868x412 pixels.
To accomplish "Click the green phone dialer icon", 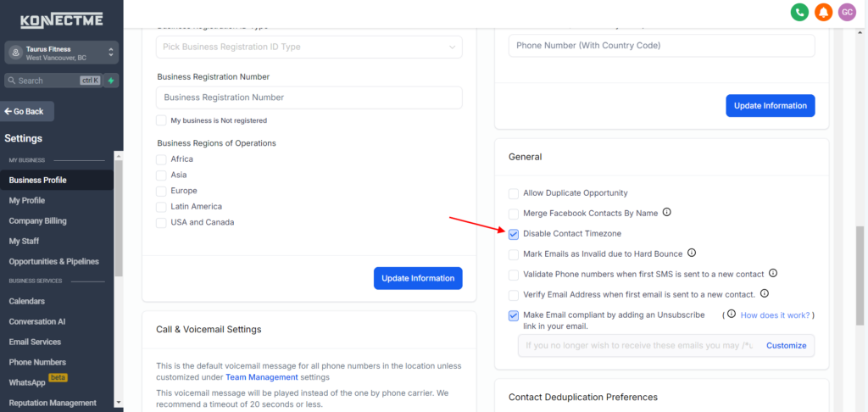I will [799, 12].
